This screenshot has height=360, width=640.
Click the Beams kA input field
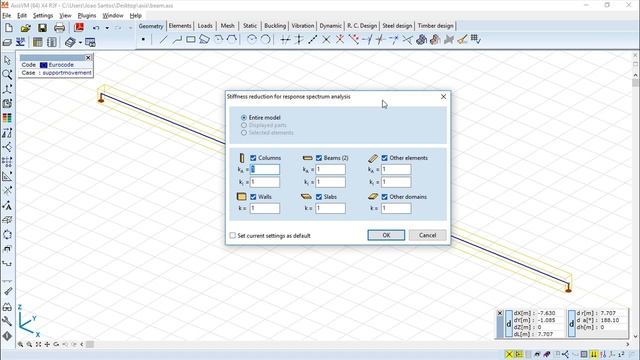pos(331,169)
